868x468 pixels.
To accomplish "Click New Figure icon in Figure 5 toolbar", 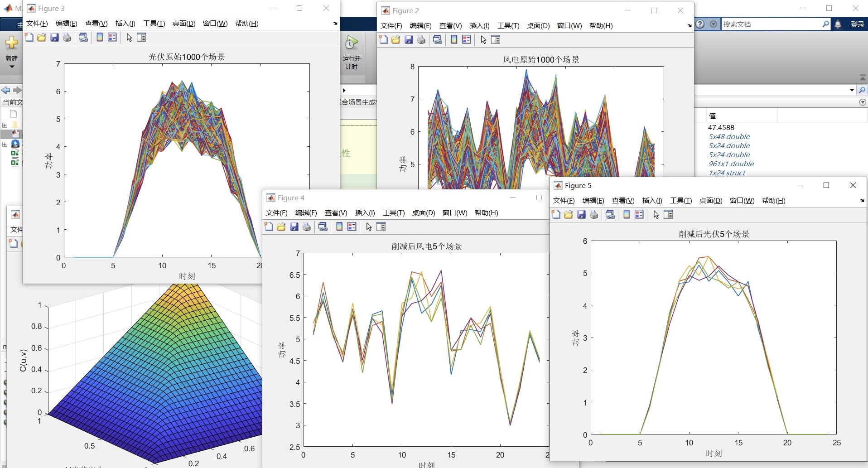I will pyautogui.click(x=556, y=215).
